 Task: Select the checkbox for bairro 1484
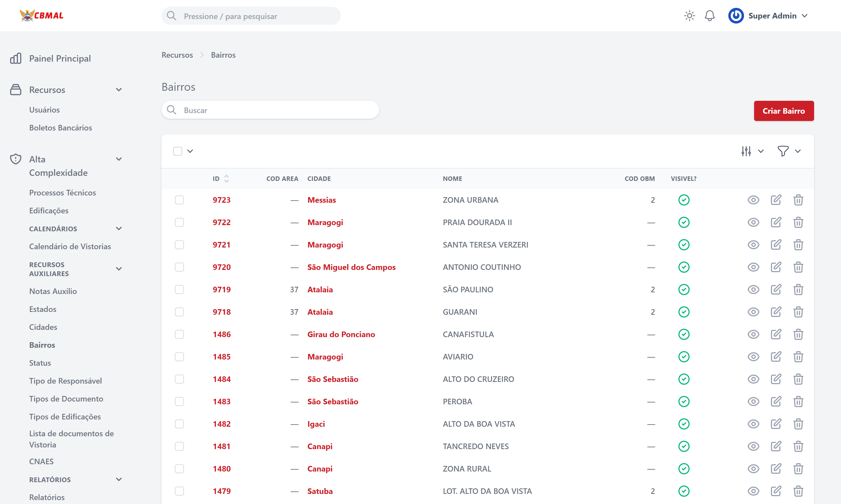[179, 379]
